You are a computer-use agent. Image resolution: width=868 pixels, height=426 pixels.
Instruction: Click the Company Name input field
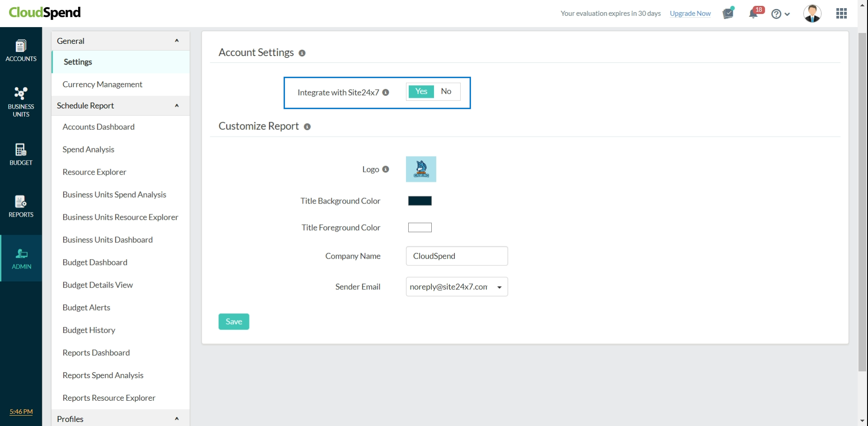click(457, 256)
